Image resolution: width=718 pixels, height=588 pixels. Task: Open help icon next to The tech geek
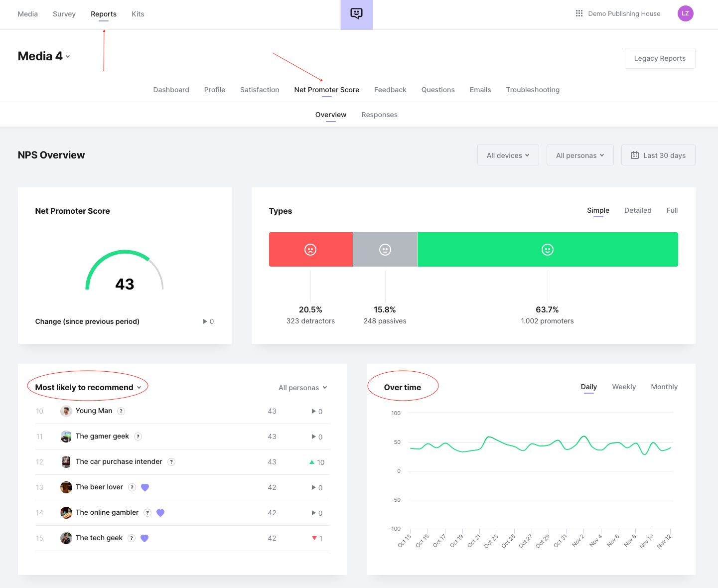click(x=132, y=538)
